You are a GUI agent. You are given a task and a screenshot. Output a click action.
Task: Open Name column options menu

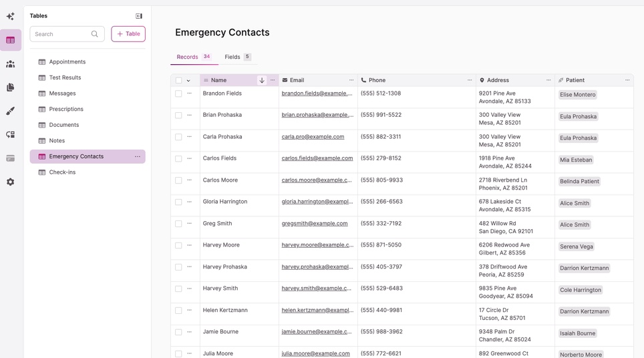pos(273,80)
